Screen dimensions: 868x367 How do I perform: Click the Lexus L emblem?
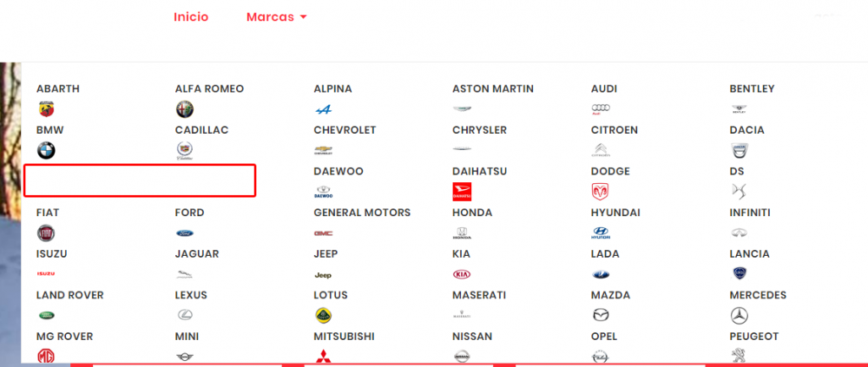[x=184, y=316]
